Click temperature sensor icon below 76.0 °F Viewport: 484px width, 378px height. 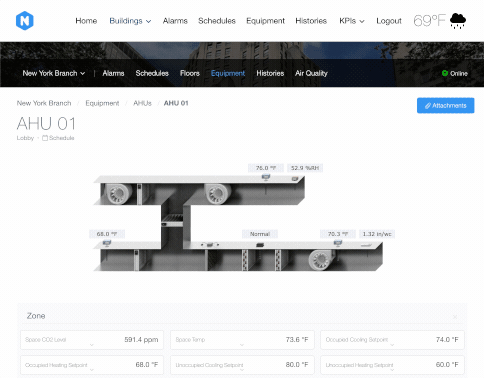tap(266, 177)
